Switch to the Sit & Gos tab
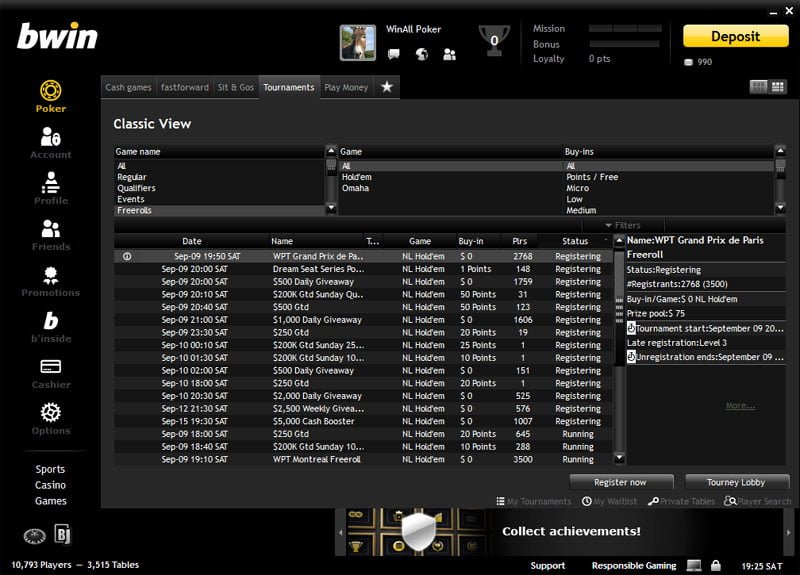Image resolution: width=800 pixels, height=575 pixels. click(236, 87)
